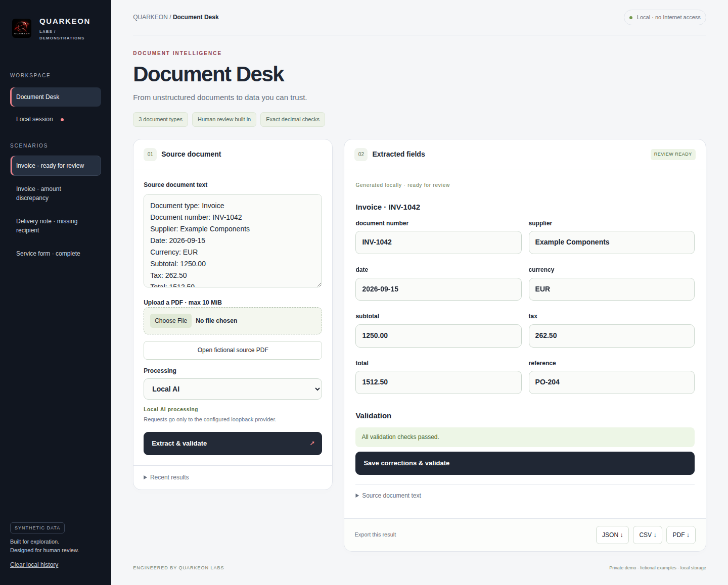The image size is (728, 585).
Task: Click the 02 step number badge
Action: pyautogui.click(x=361, y=155)
